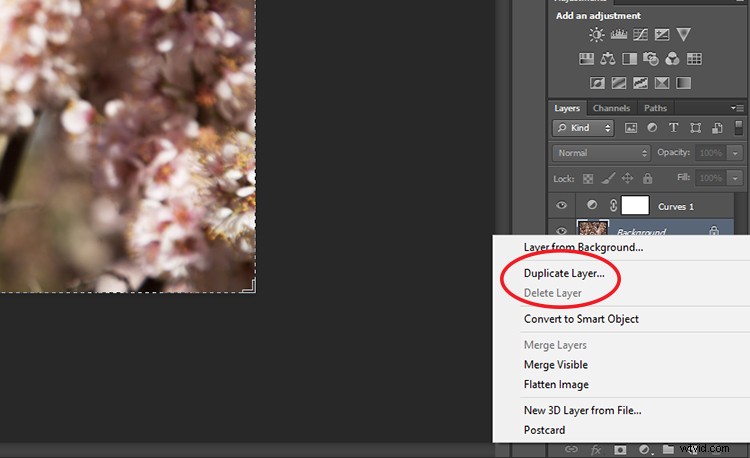The image size is (750, 458).
Task: Add a Color Lookup adjustment
Action: 694,59
